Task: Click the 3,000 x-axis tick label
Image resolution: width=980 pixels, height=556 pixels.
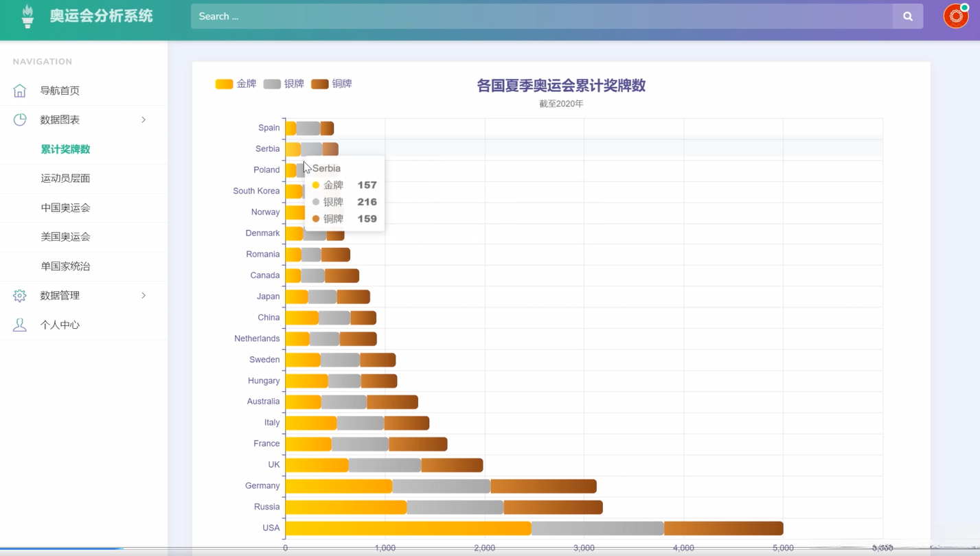Action: coord(584,548)
